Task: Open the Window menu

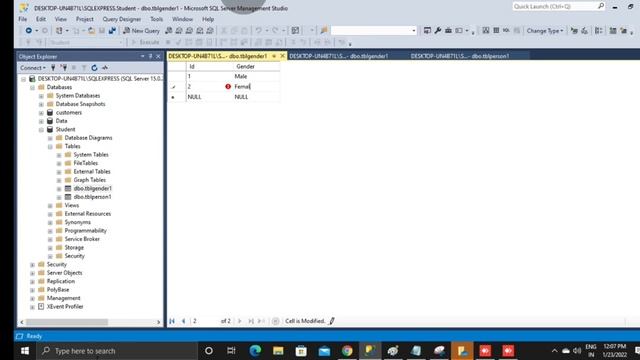Action: [182, 19]
